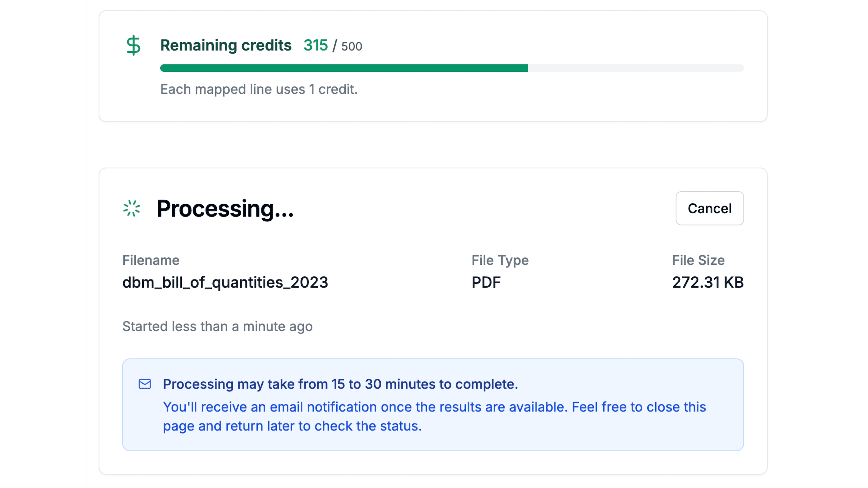Click the 500 total credits value

pos(351,46)
